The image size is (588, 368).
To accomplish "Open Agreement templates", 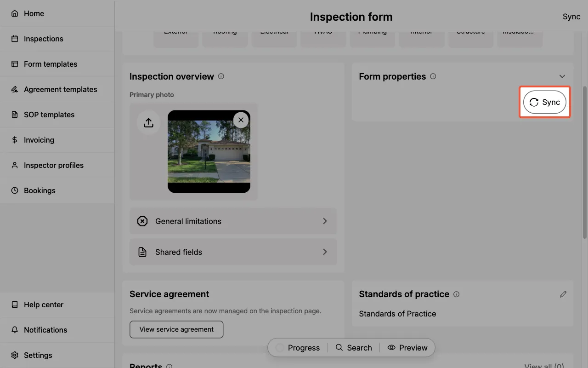I will (x=57, y=89).
